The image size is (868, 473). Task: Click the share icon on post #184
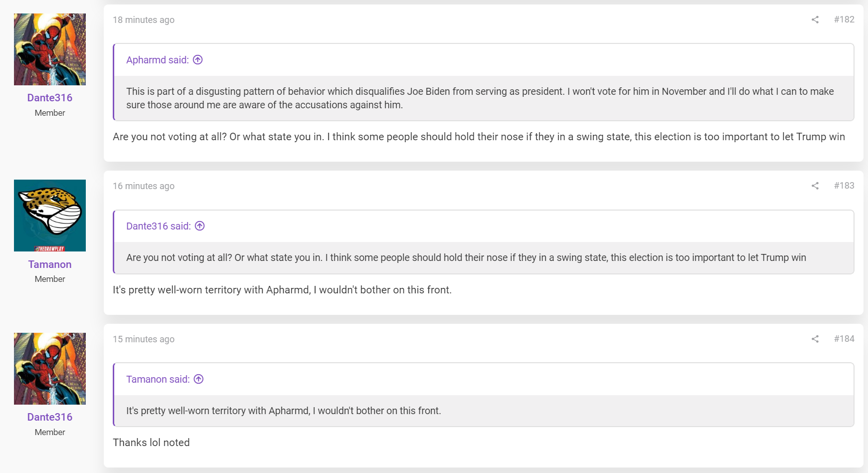click(x=815, y=339)
